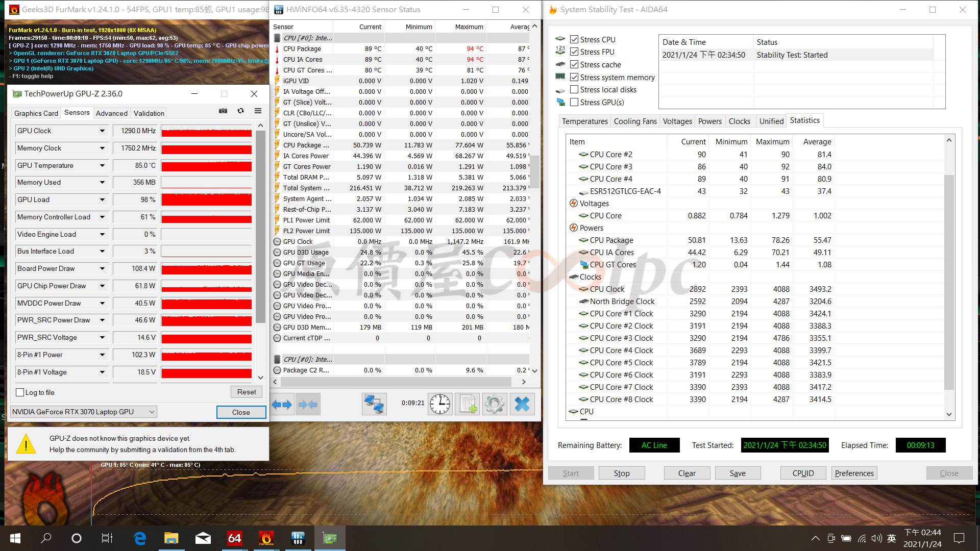This screenshot has height=551, width=980.
Task: Open Task View from taskbar
Action: click(x=107, y=538)
